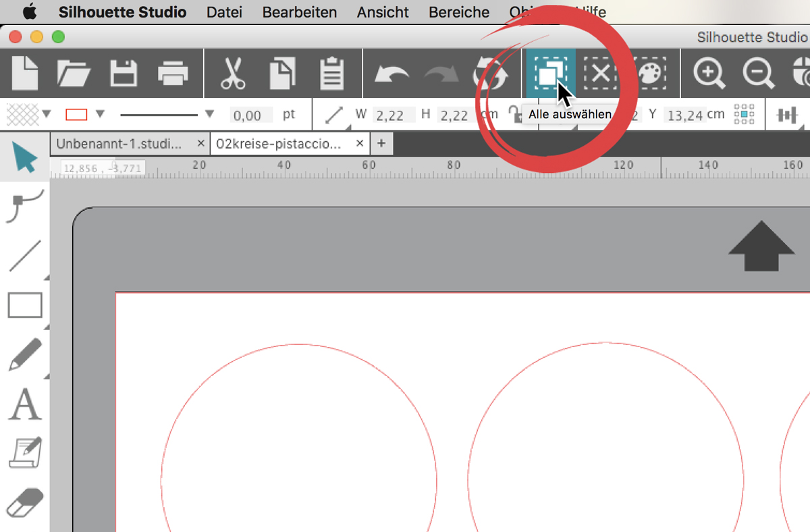Click the fill pattern swatch
Image resolution: width=810 pixels, height=532 pixels.
[x=22, y=115]
